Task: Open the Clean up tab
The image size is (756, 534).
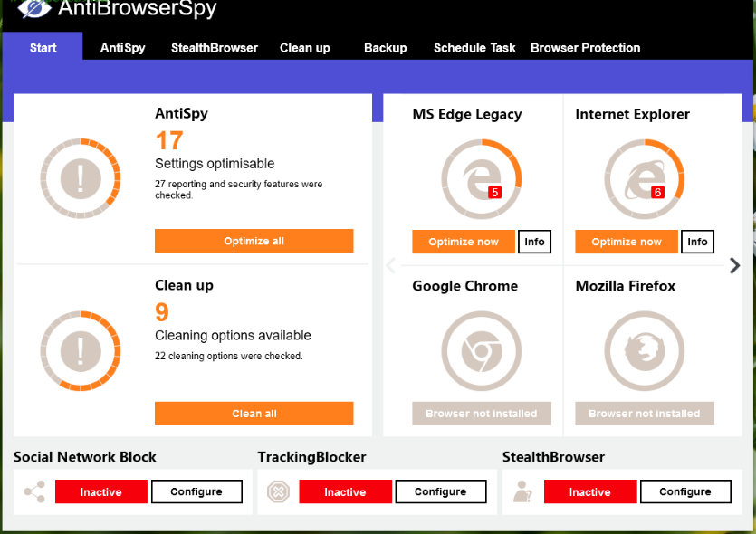Action: pyautogui.click(x=305, y=48)
